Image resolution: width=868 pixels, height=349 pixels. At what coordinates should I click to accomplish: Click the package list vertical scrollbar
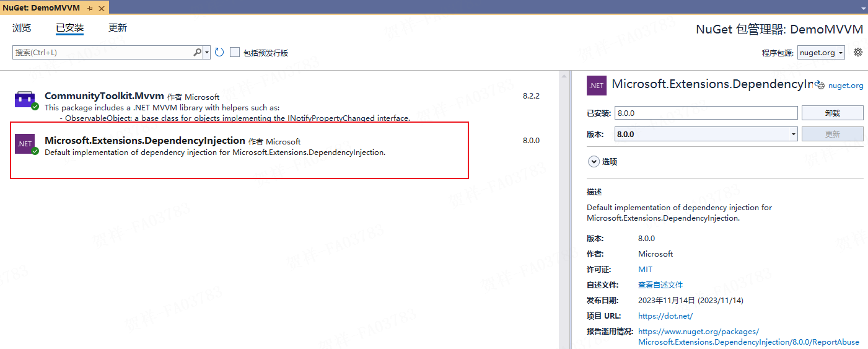[564, 211]
